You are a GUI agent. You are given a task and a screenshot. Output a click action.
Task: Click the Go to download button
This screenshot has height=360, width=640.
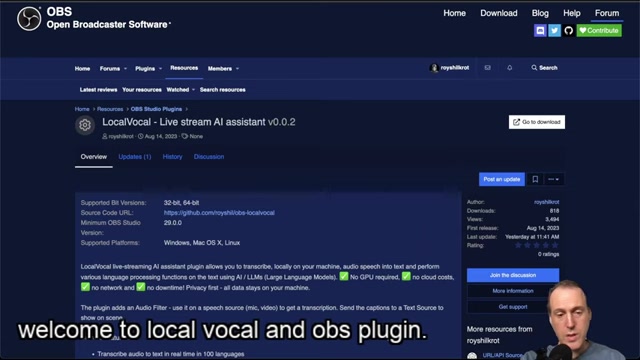[x=537, y=122]
